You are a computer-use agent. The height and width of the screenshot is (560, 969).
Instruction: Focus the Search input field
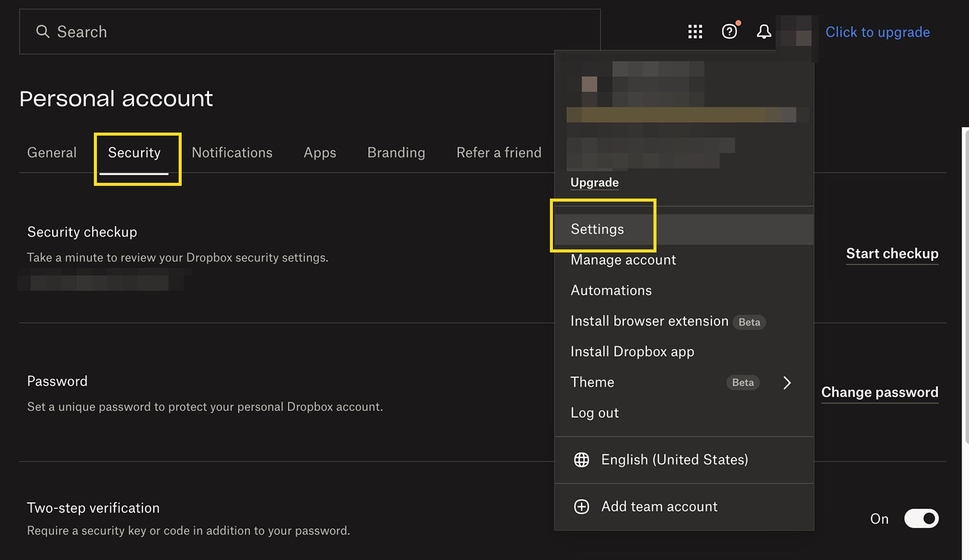tap(310, 31)
